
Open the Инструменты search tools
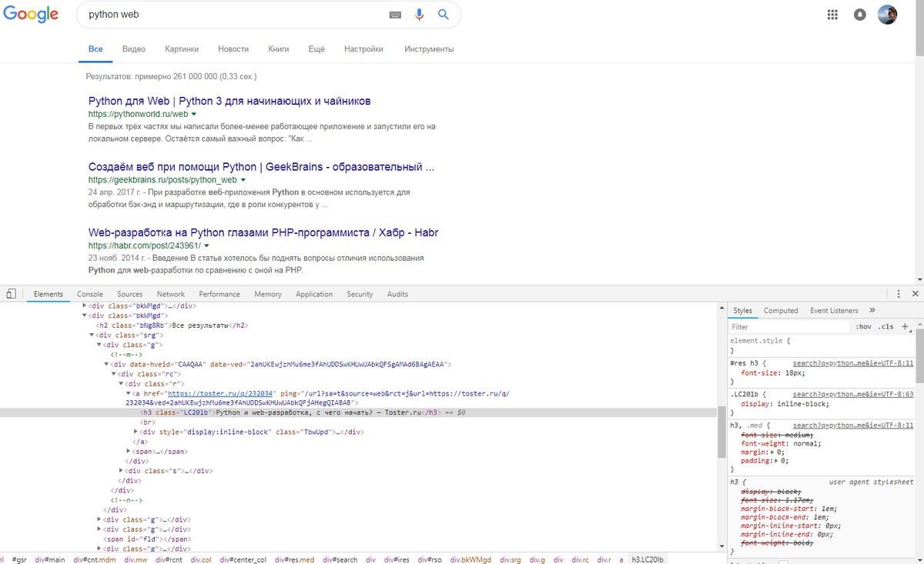point(429,49)
